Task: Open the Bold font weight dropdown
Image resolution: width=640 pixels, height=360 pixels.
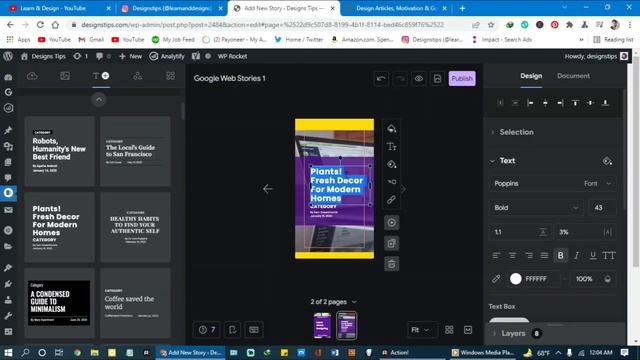Action: click(x=537, y=208)
